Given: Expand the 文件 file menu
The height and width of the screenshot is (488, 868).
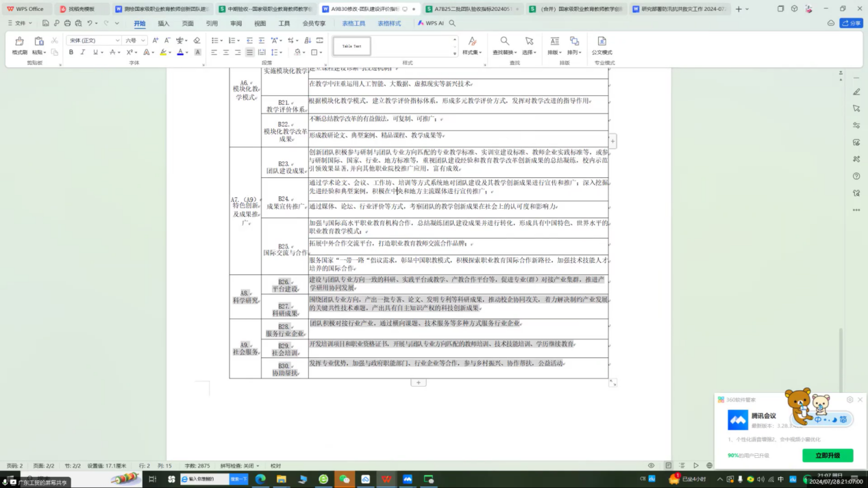Looking at the screenshot, I should tap(20, 23).
